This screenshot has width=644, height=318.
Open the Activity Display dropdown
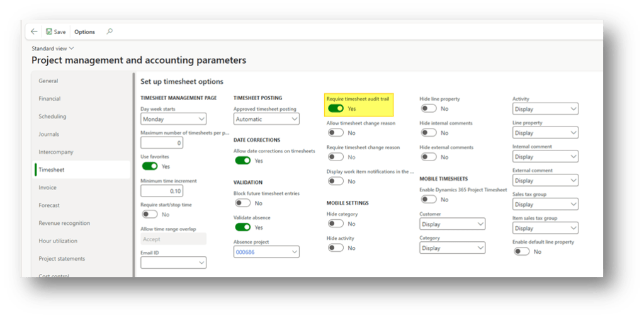click(x=545, y=109)
